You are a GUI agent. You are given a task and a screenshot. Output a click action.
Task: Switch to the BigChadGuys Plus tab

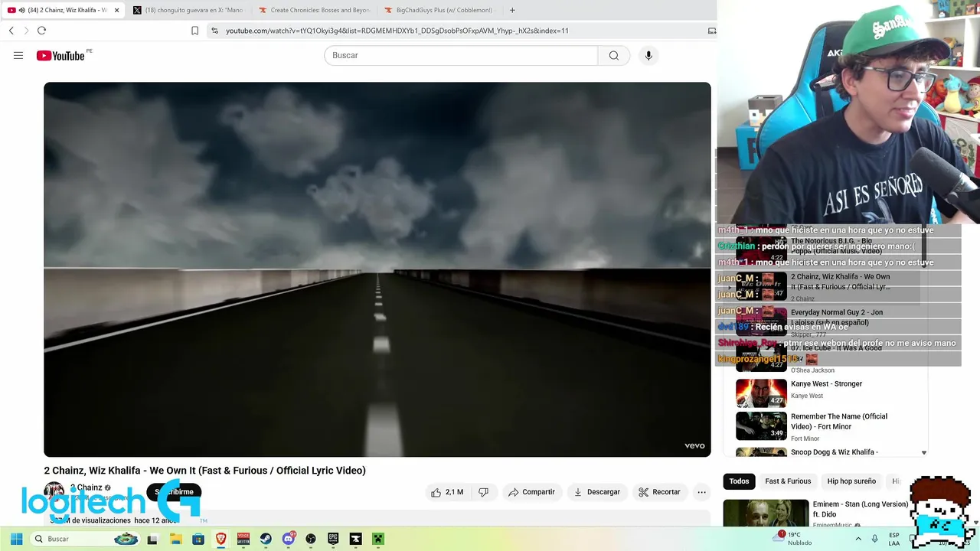[439, 10]
